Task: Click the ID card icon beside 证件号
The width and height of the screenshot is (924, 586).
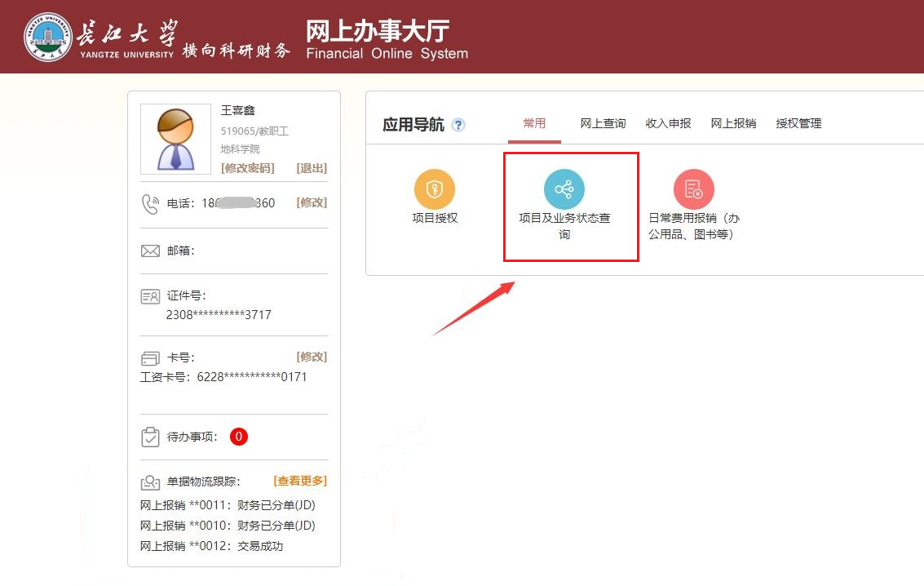Action: coord(150,296)
